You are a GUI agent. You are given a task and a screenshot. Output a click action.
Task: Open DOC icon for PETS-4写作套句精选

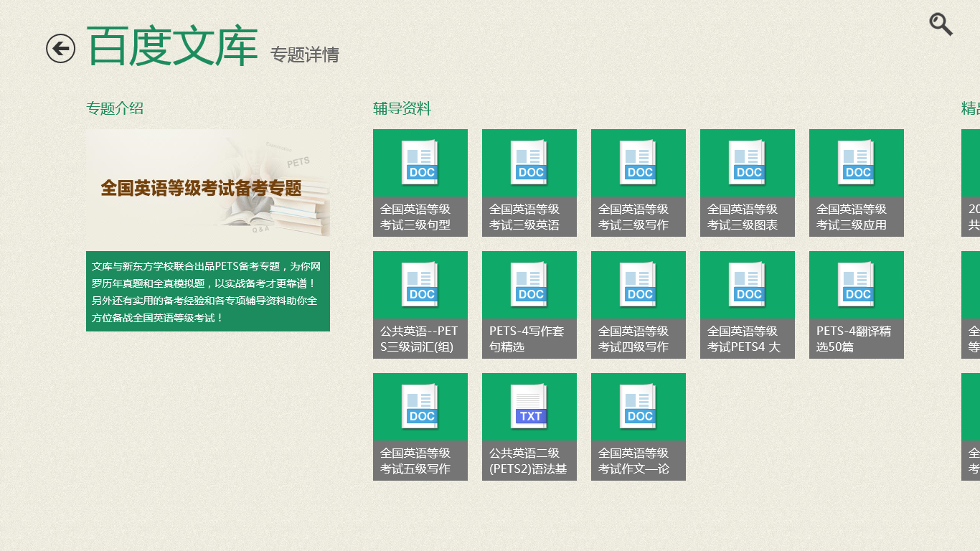(x=529, y=285)
